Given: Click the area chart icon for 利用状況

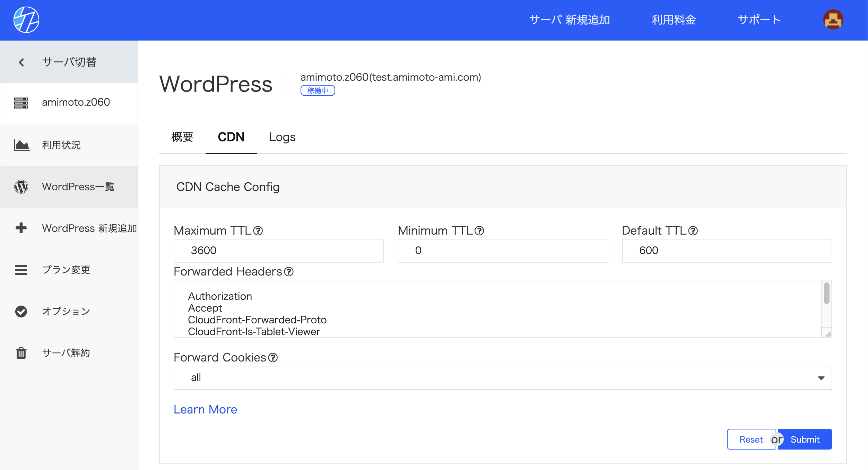Looking at the screenshot, I should (21, 145).
